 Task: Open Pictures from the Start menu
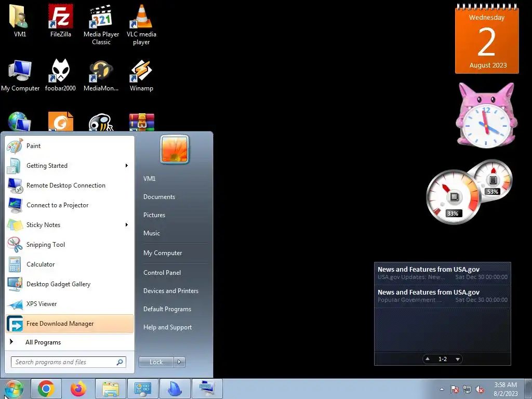154,215
